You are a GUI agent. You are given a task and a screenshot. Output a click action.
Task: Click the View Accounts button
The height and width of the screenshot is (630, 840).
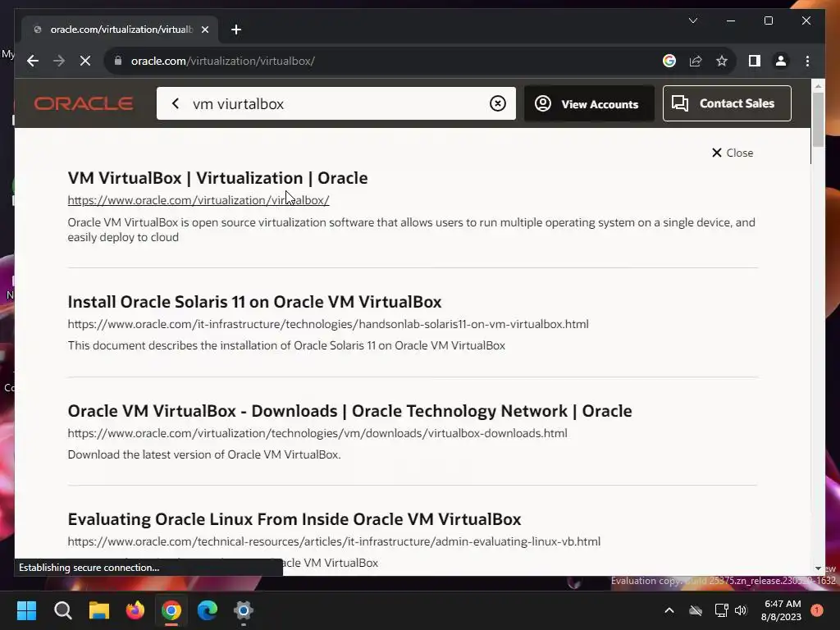tap(589, 103)
